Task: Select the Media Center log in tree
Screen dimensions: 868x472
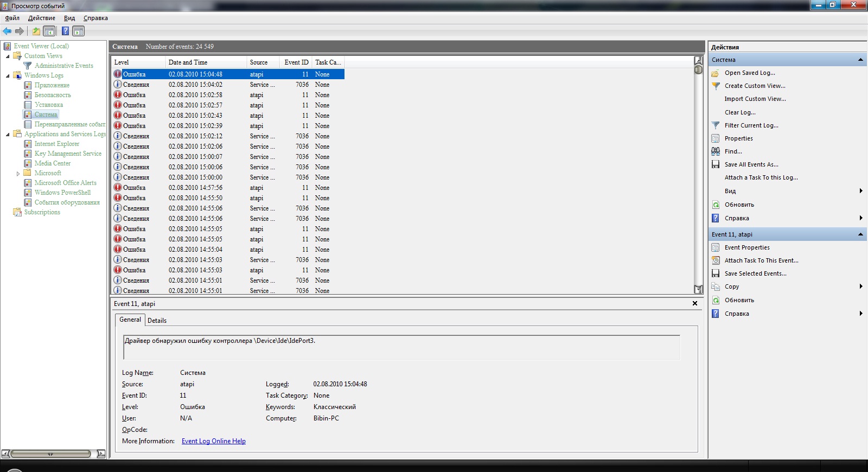Action: 53,163
